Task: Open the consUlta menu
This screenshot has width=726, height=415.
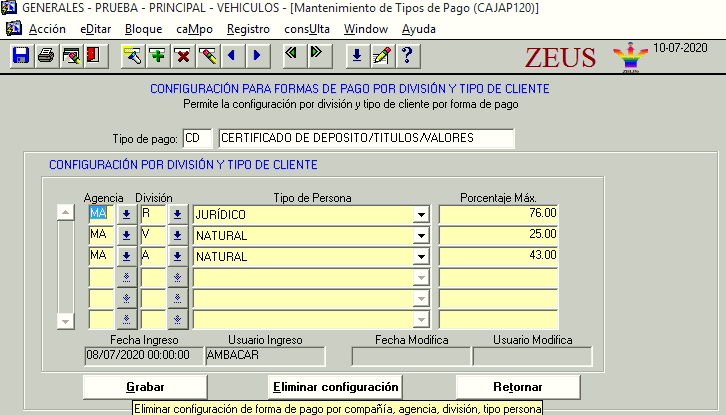Action: point(307,29)
